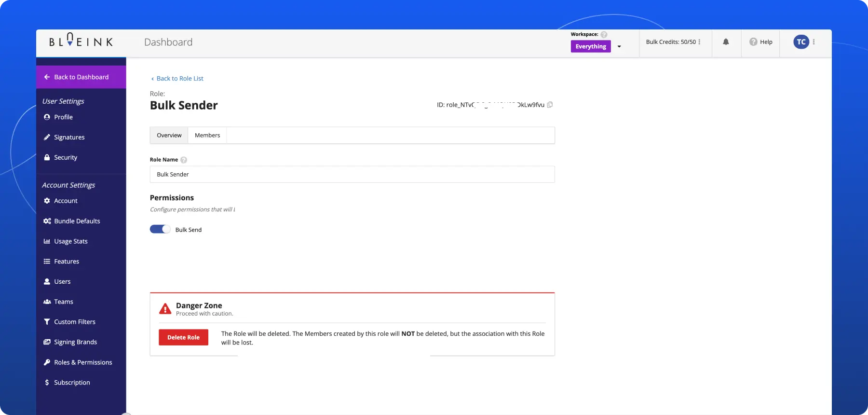Screen dimensions: 868x415
Task: Click the Signatures pen icon
Action: (47, 137)
